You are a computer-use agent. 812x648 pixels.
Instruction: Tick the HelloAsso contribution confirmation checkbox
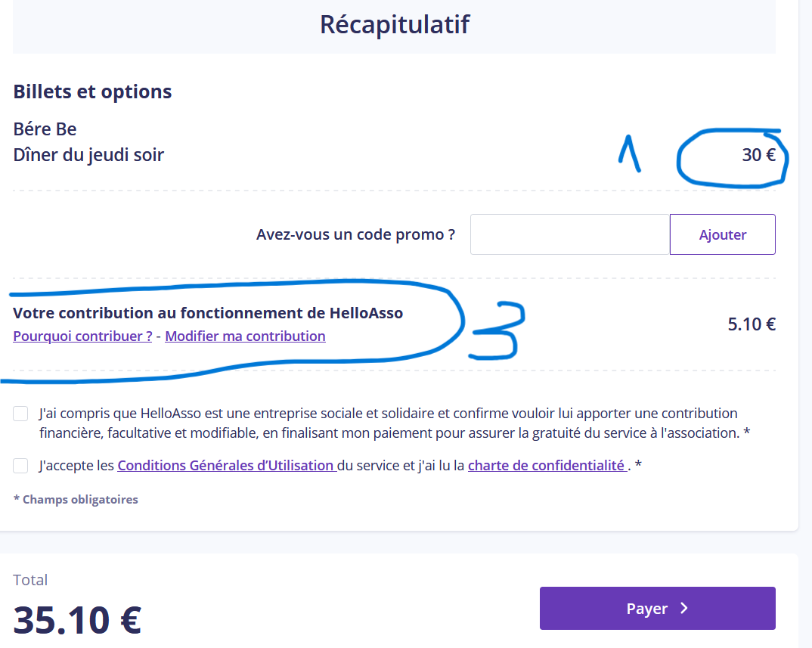(21, 414)
